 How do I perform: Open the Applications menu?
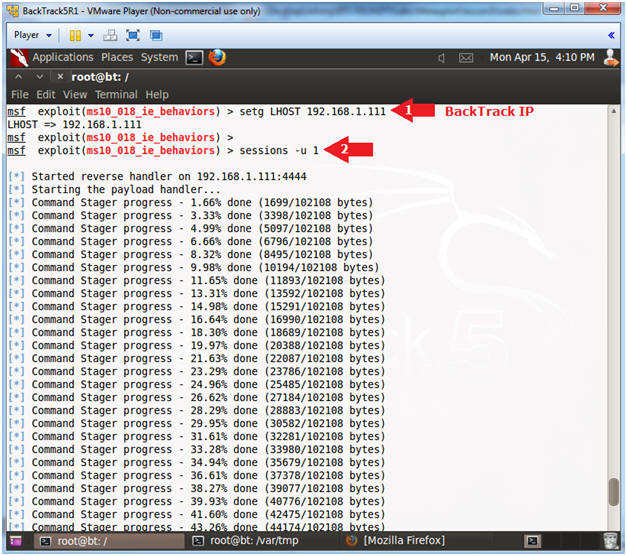(x=63, y=57)
